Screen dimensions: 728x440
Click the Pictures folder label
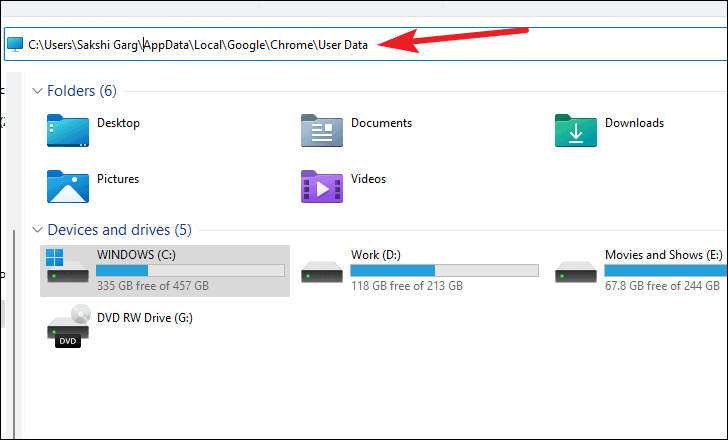click(x=118, y=179)
